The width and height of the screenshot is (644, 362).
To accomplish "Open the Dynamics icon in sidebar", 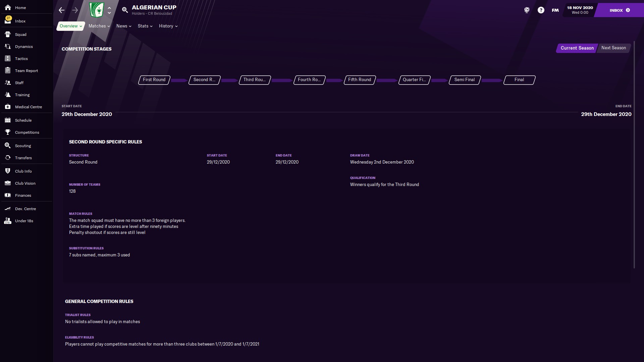I will [x=8, y=46].
